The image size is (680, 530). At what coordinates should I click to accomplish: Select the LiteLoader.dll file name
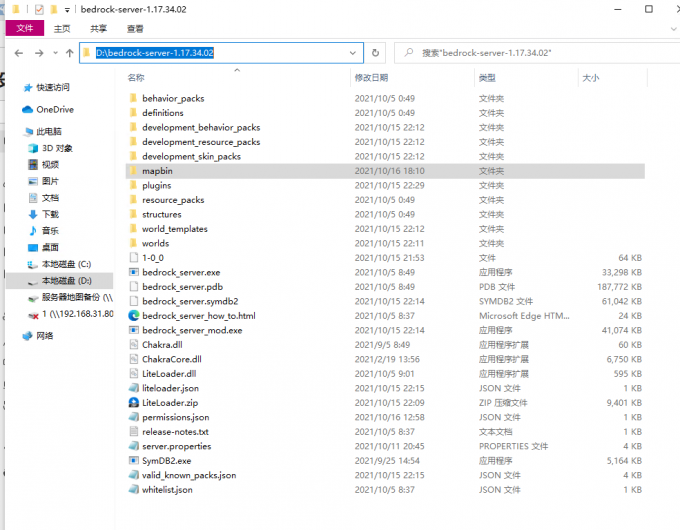[x=169, y=374]
